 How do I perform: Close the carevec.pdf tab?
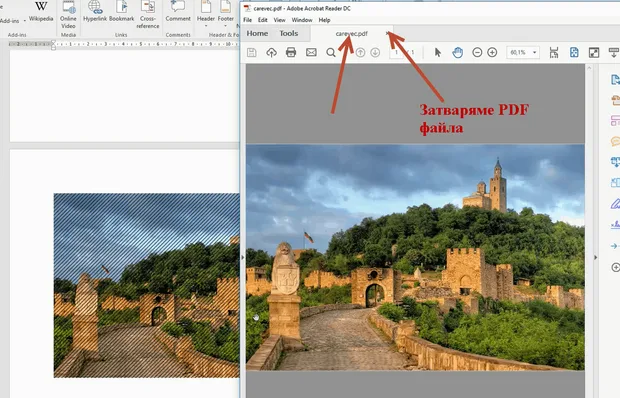(x=387, y=34)
